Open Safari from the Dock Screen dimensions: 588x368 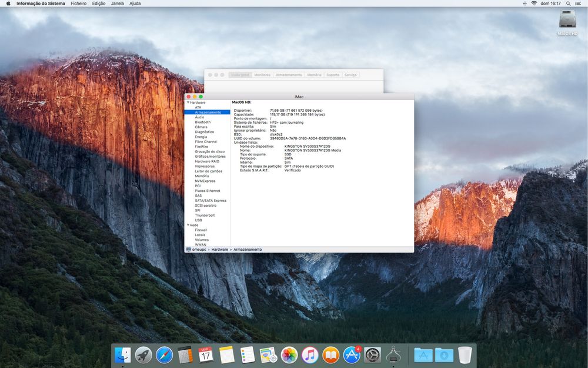coord(164,355)
